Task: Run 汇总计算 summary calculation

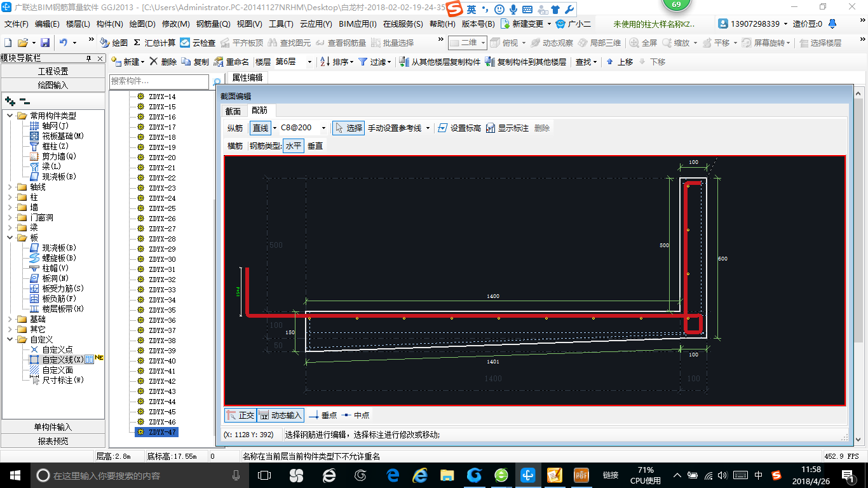Action: click(154, 43)
